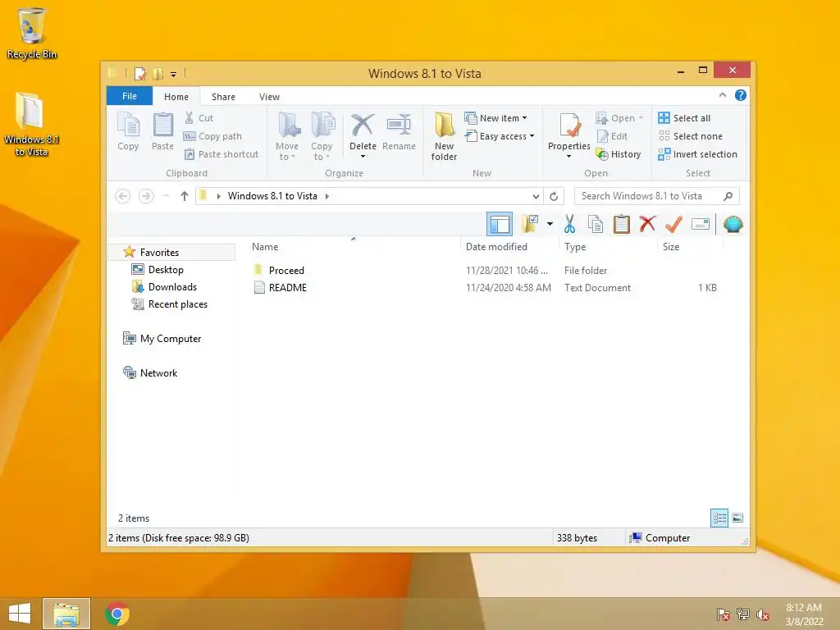840x630 pixels.
Task: Click the blue shell globe toolbar icon
Action: pos(733,225)
